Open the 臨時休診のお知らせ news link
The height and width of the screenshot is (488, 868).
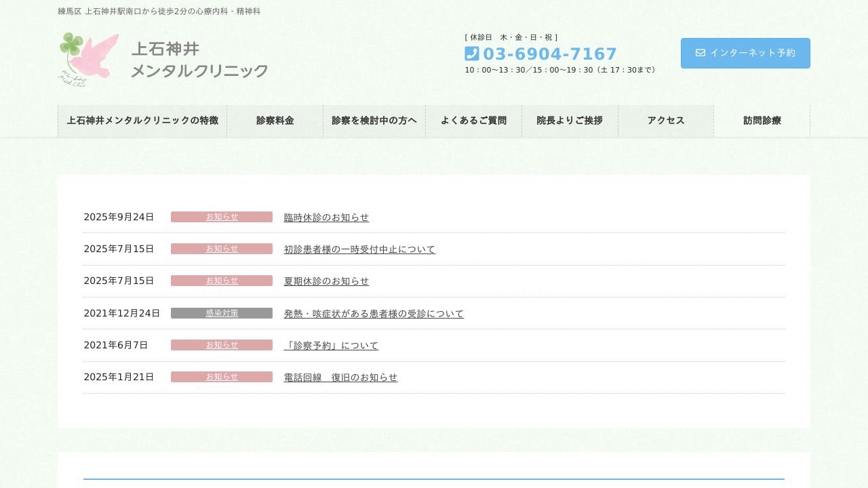pos(326,218)
